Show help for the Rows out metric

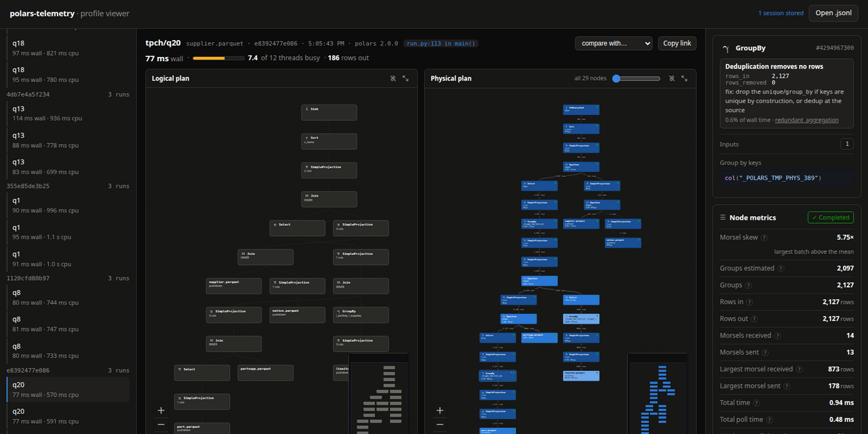tap(754, 319)
